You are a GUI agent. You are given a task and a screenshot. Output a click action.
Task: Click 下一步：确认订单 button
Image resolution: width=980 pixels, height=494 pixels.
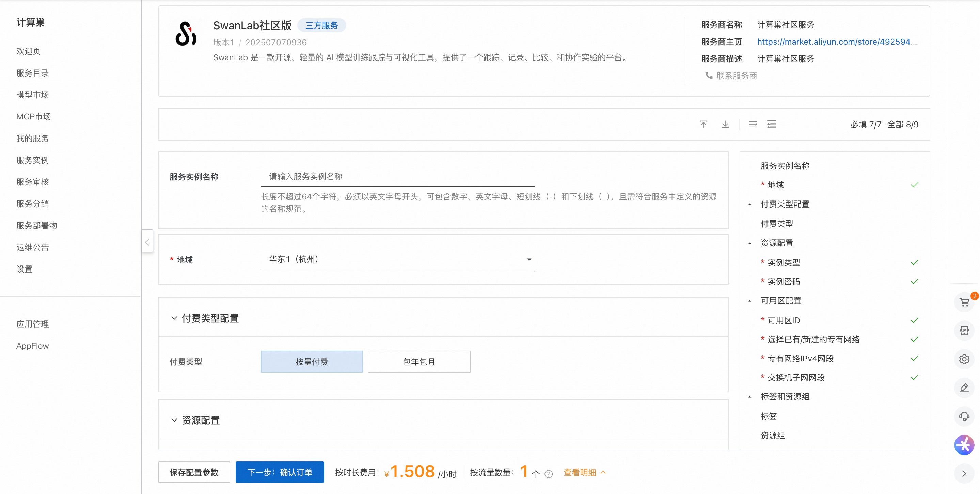pyautogui.click(x=280, y=472)
